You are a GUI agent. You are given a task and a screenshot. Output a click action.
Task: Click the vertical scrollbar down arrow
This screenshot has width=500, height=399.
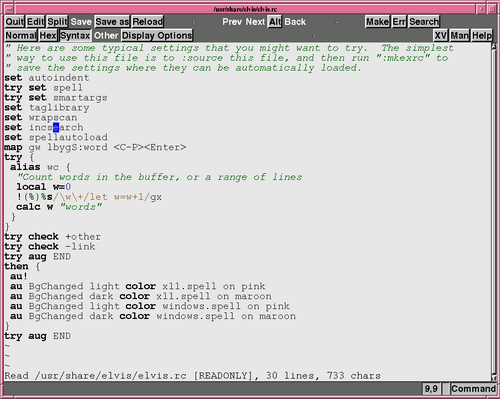pos(494,377)
